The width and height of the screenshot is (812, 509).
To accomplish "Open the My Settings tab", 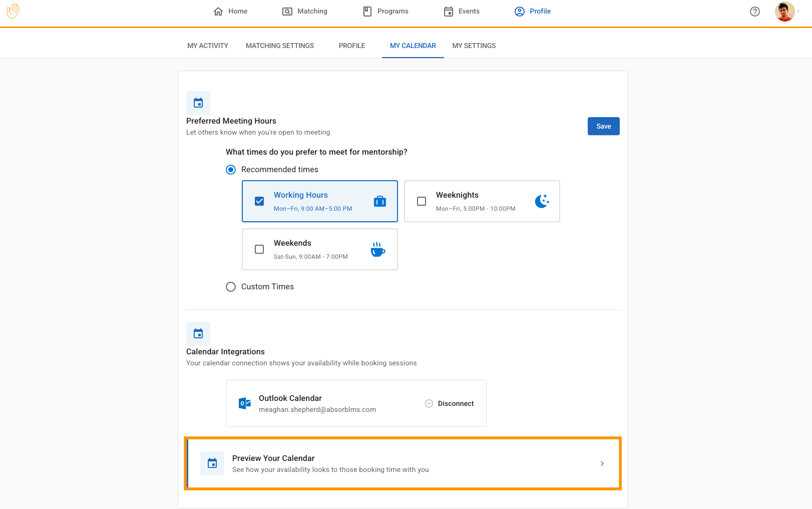I will tap(474, 46).
